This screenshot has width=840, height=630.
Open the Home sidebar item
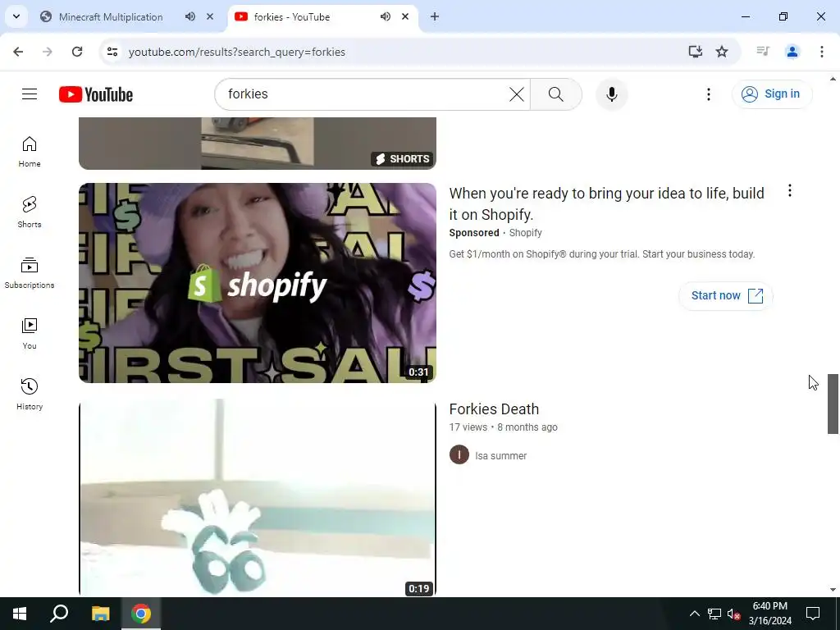(30, 152)
